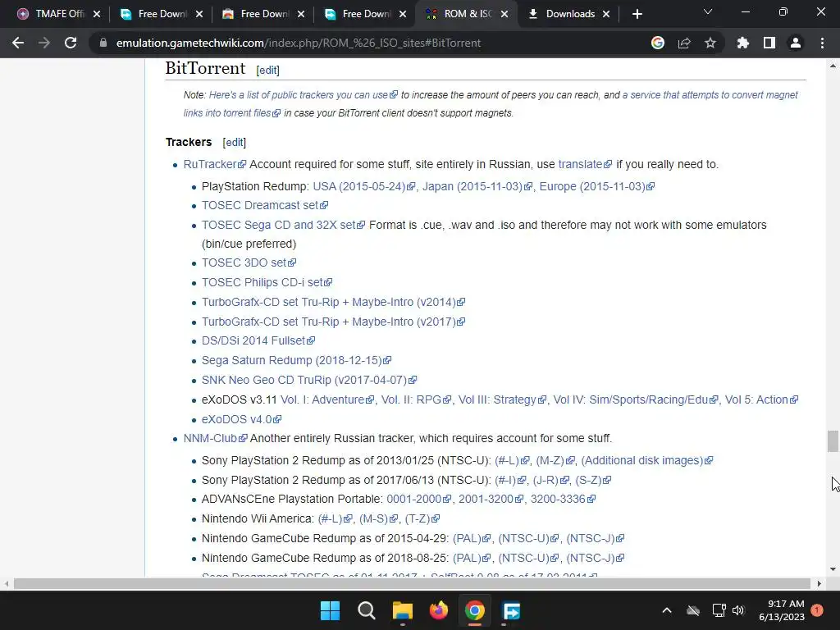The image size is (840, 630).
Task: Open TOSEC Sega CD and 32X set
Action: click(283, 225)
